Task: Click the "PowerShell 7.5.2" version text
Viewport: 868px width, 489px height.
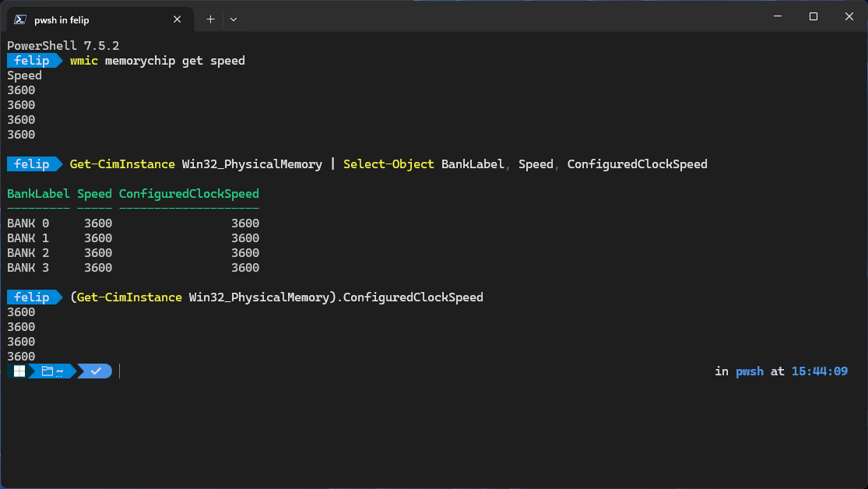Action: [x=63, y=46]
